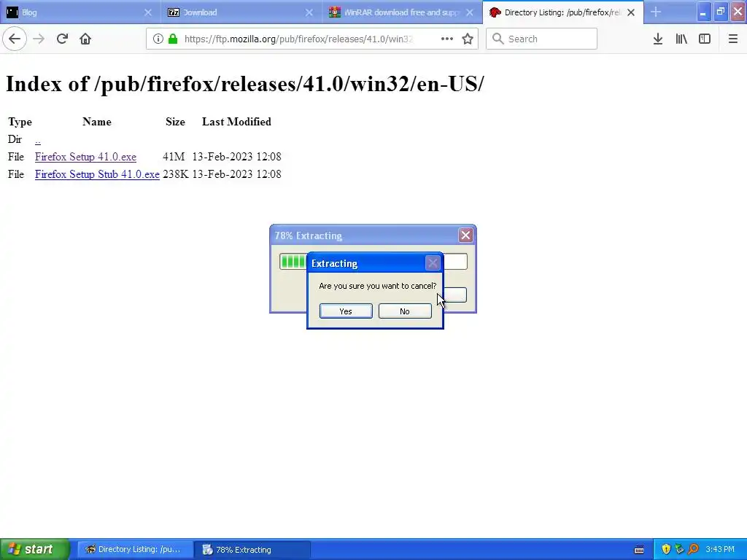This screenshot has height=560, width=747.
Task: Click the Last Modified column header
Action: click(x=237, y=122)
